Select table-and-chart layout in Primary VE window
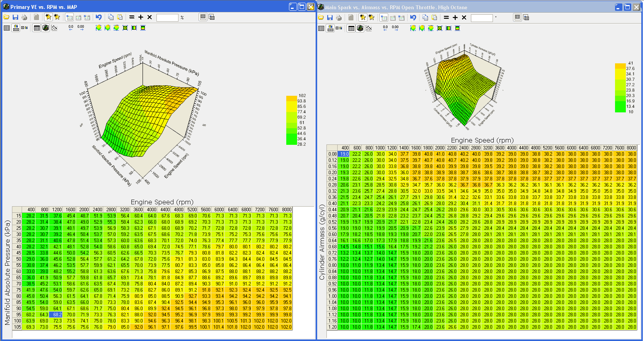 (15, 28)
